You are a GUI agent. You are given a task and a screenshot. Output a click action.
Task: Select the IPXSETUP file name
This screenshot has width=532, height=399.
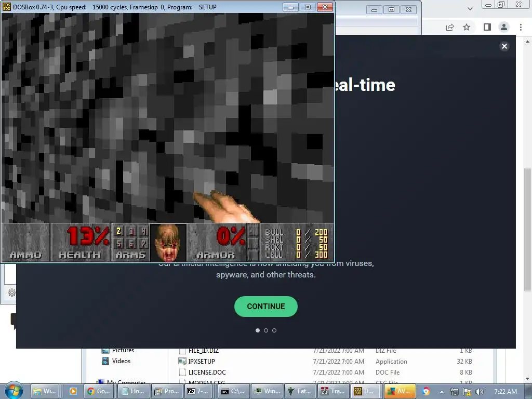(x=202, y=362)
